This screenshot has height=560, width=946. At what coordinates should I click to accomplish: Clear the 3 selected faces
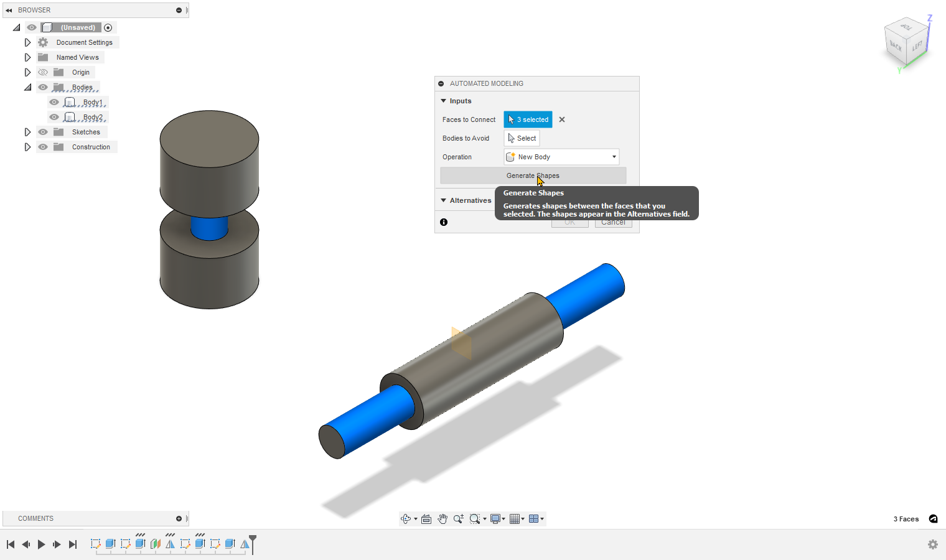tap(562, 119)
